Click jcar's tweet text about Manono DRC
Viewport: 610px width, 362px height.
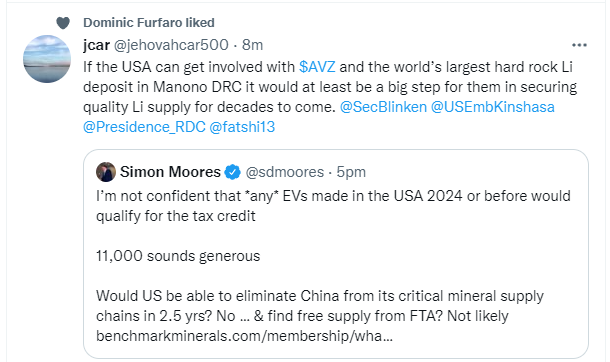[x=330, y=97]
